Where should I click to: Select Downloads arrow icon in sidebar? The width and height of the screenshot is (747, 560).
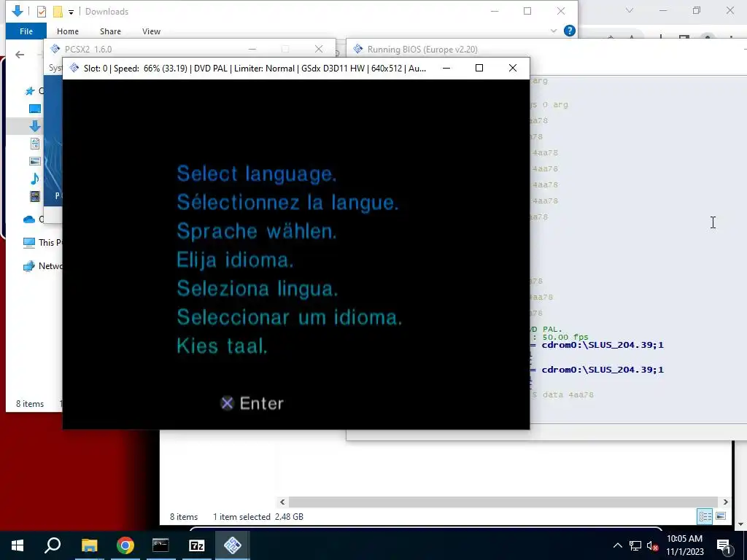pyautogui.click(x=35, y=126)
